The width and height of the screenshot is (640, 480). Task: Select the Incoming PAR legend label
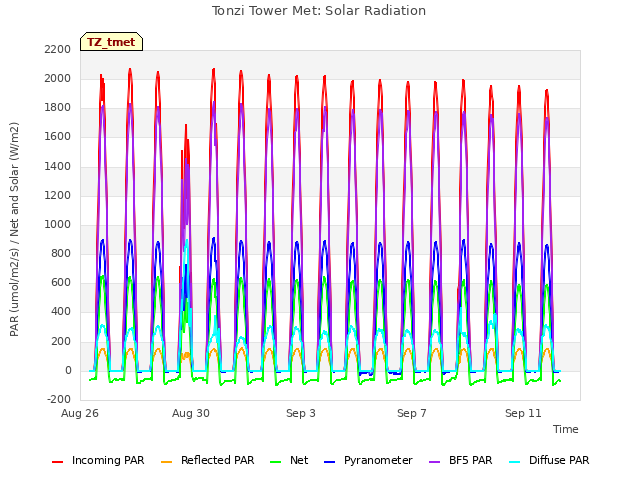pyautogui.click(x=108, y=460)
